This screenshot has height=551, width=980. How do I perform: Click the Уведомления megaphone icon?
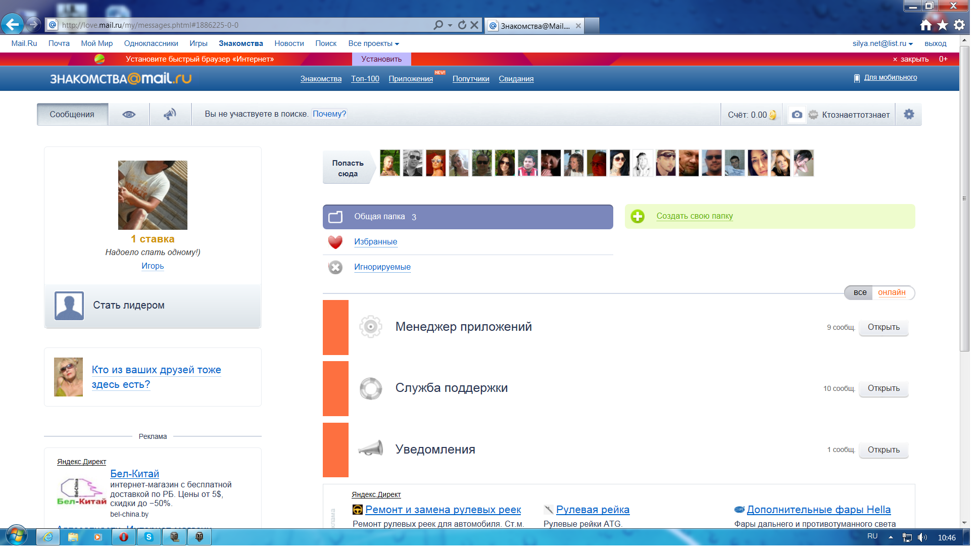371,448
